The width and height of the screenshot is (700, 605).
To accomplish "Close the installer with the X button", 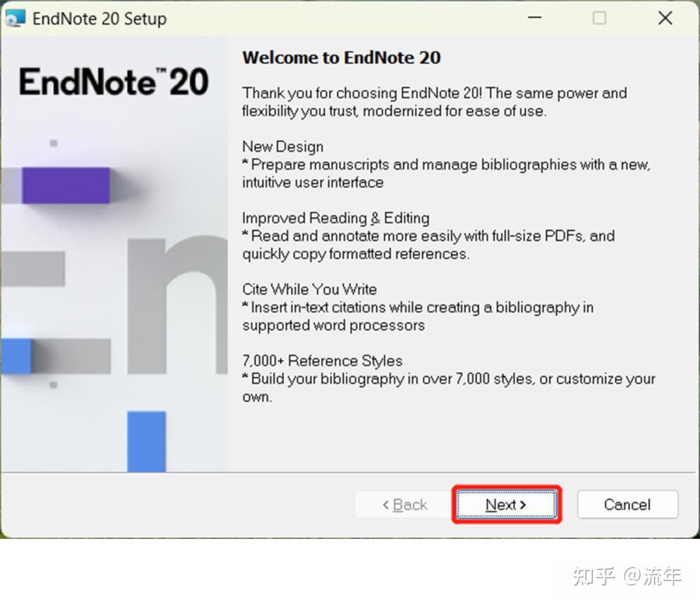I will (x=665, y=18).
